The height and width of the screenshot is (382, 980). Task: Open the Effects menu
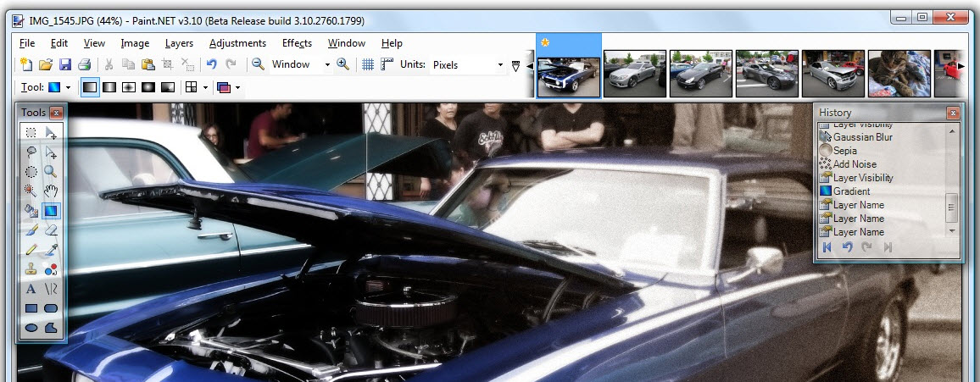[x=297, y=43]
